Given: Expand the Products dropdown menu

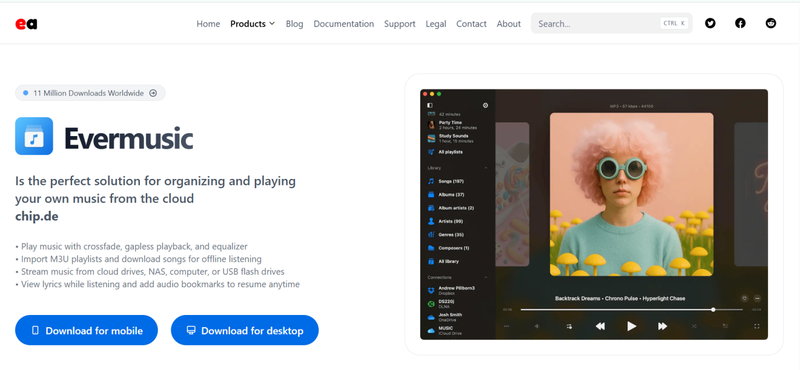Looking at the screenshot, I should pyautogui.click(x=253, y=23).
